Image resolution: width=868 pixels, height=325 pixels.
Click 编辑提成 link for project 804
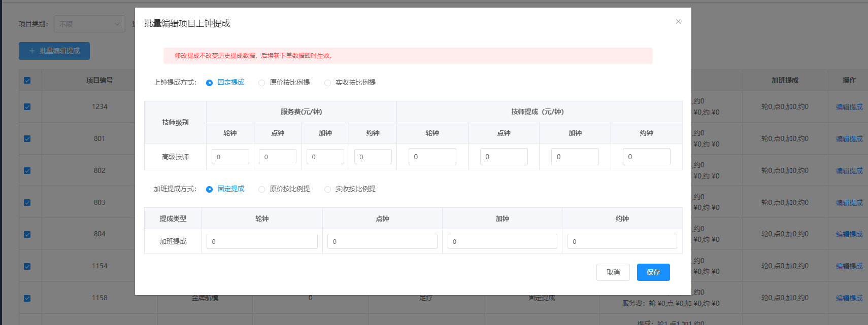click(x=849, y=234)
